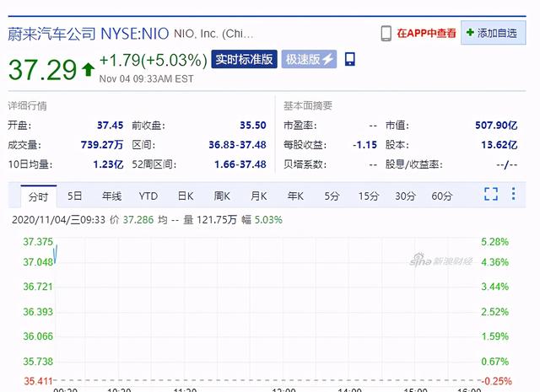Click the lightning icon on 极速版 button
540x392 pixels.
click(327, 59)
